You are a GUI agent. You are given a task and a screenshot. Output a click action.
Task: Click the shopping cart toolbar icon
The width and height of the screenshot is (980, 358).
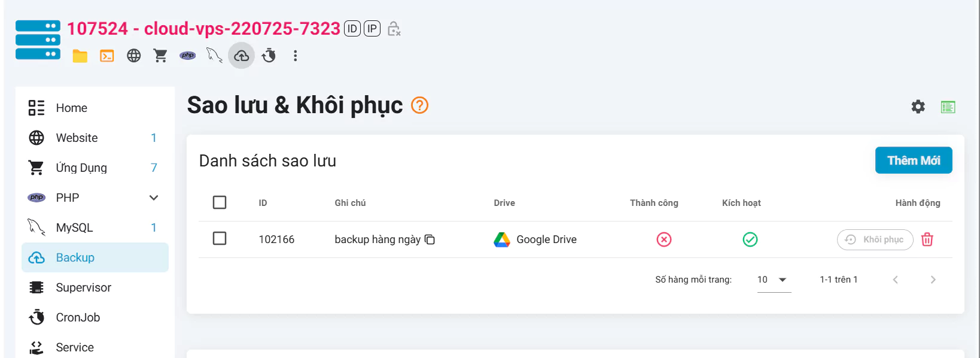point(160,56)
